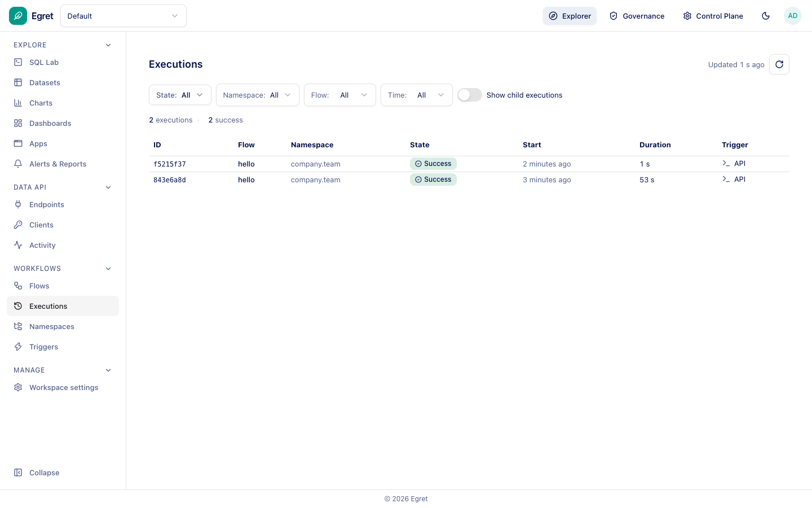Switch to the Control Plane view

pos(713,16)
